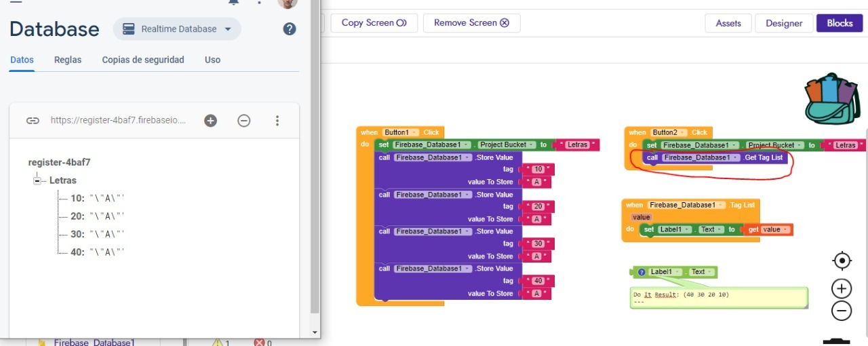Click the add node plus icon
The height and width of the screenshot is (346, 868).
(211, 121)
